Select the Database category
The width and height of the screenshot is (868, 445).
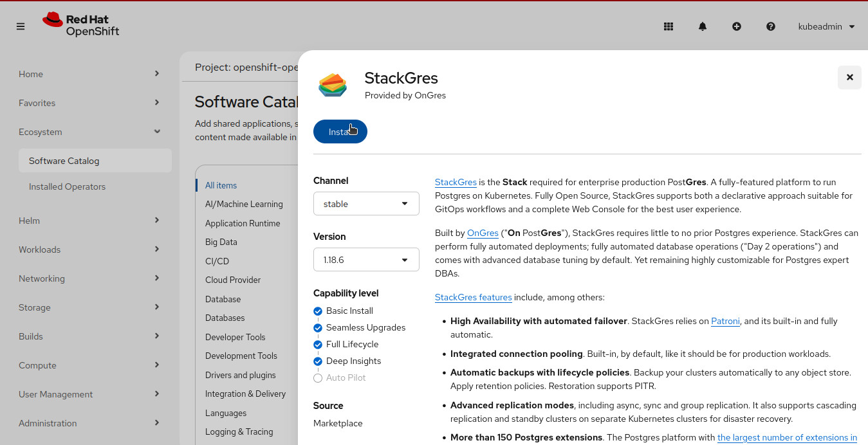click(x=223, y=299)
